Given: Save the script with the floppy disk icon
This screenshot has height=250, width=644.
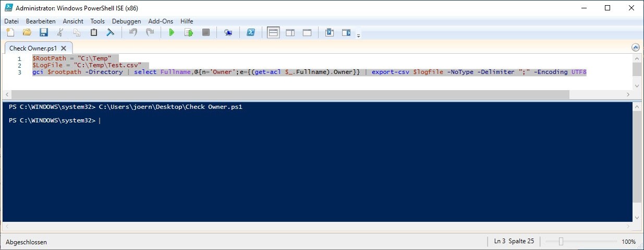Looking at the screenshot, I should click(44, 33).
